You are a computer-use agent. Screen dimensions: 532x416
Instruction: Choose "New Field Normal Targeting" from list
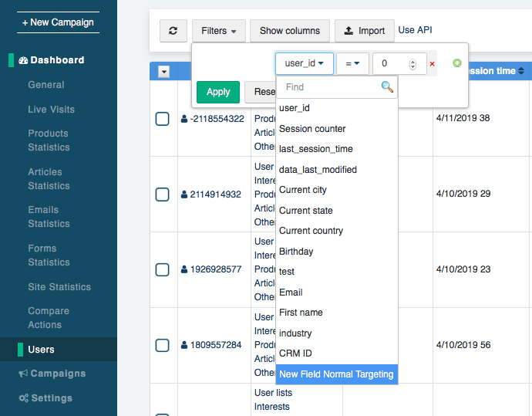(336, 374)
